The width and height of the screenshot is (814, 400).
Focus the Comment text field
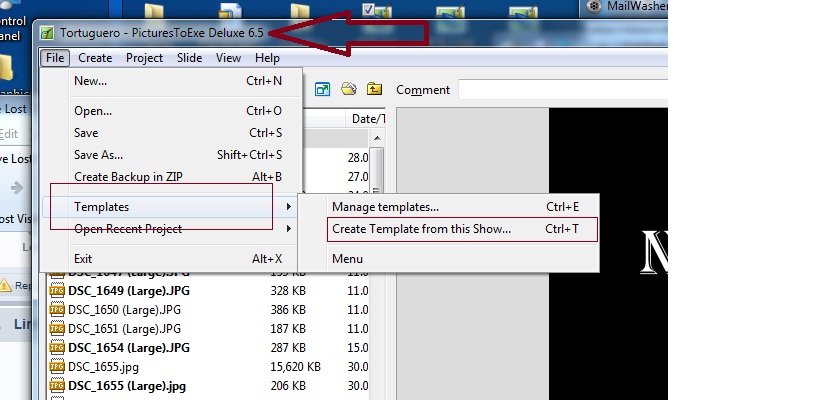562,90
